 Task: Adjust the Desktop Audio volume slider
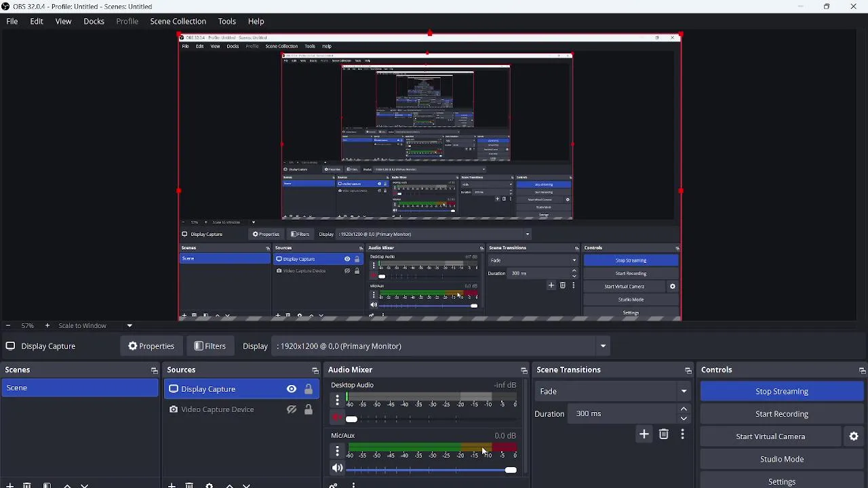click(x=431, y=419)
